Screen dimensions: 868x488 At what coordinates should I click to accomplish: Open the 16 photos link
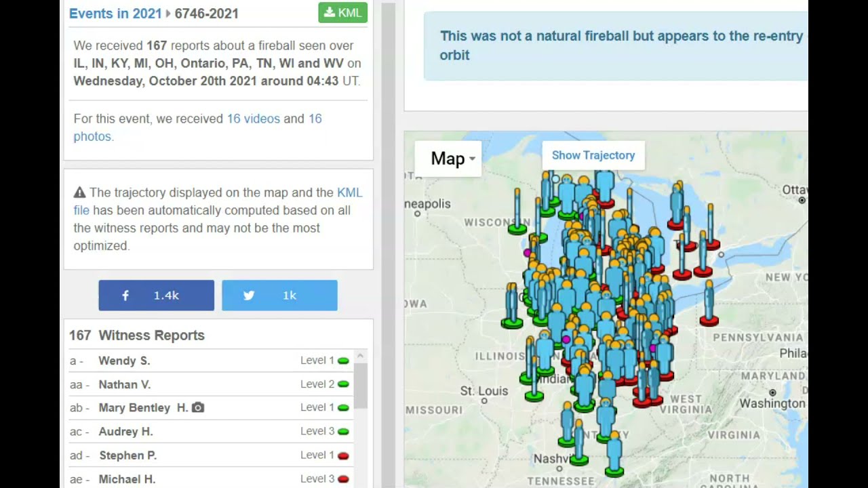(x=197, y=127)
